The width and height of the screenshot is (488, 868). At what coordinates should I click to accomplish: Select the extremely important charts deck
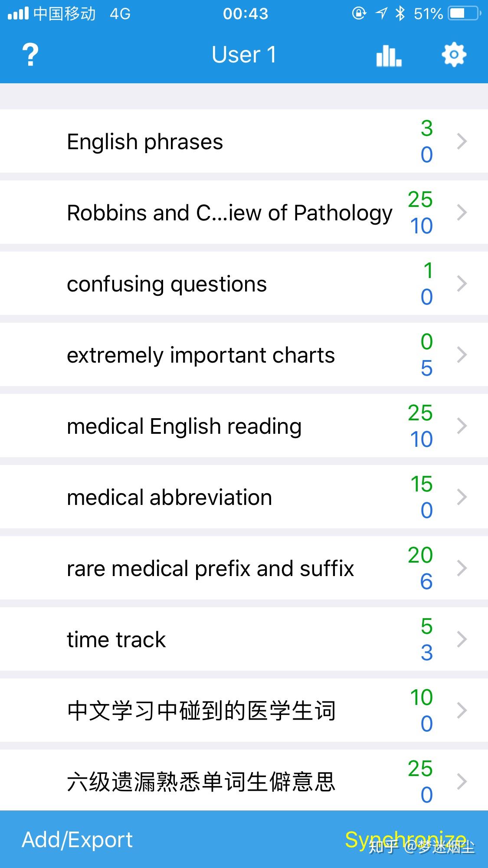point(200,355)
